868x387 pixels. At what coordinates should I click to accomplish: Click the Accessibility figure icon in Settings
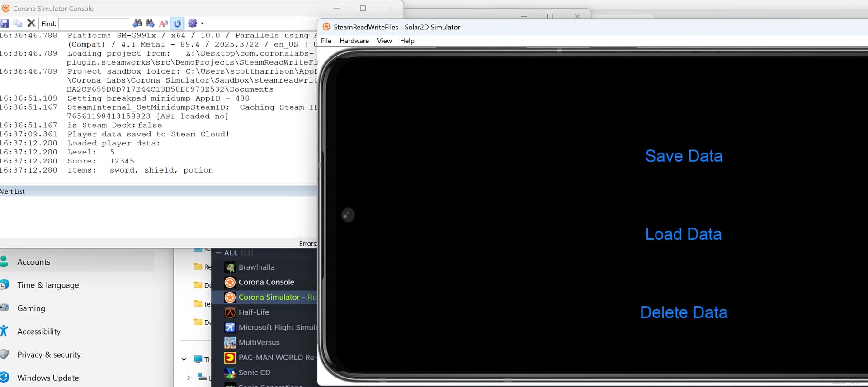(x=4, y=331)
